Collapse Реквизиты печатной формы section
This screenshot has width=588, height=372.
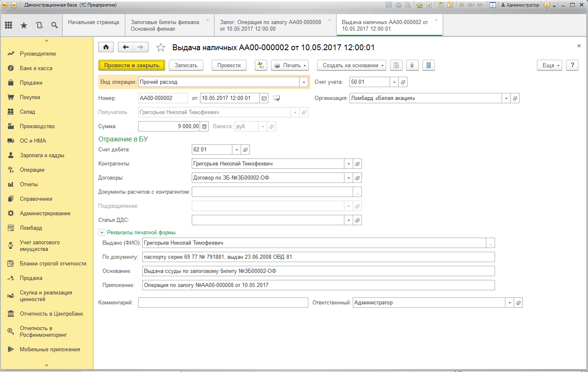coord(102,233)
